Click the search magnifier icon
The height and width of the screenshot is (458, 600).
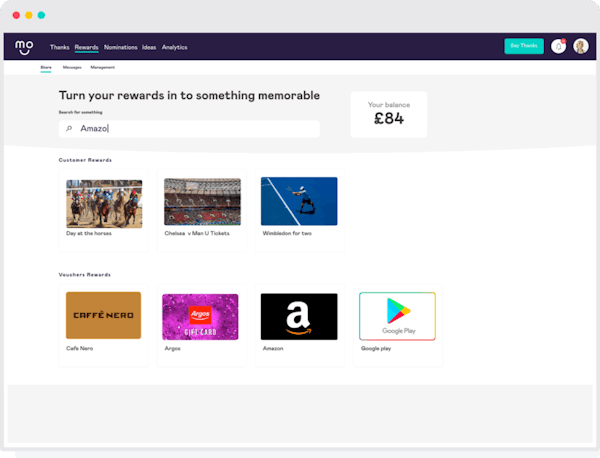click(69, 129)
